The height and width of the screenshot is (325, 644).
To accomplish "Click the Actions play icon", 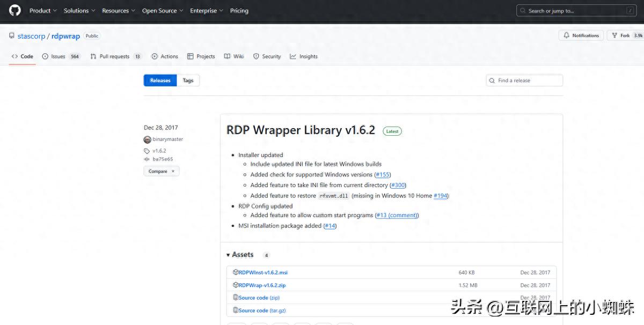I will 155,56.
